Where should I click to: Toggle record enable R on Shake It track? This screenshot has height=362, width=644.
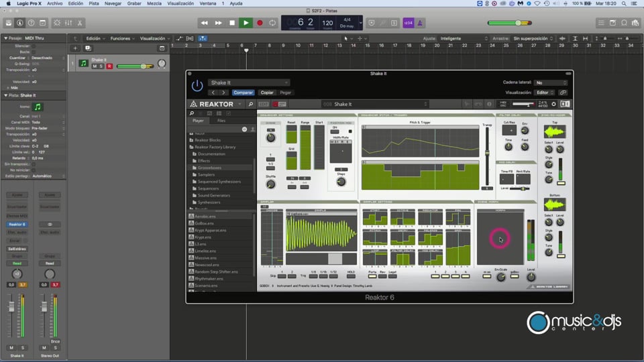[x=109, y=66]
